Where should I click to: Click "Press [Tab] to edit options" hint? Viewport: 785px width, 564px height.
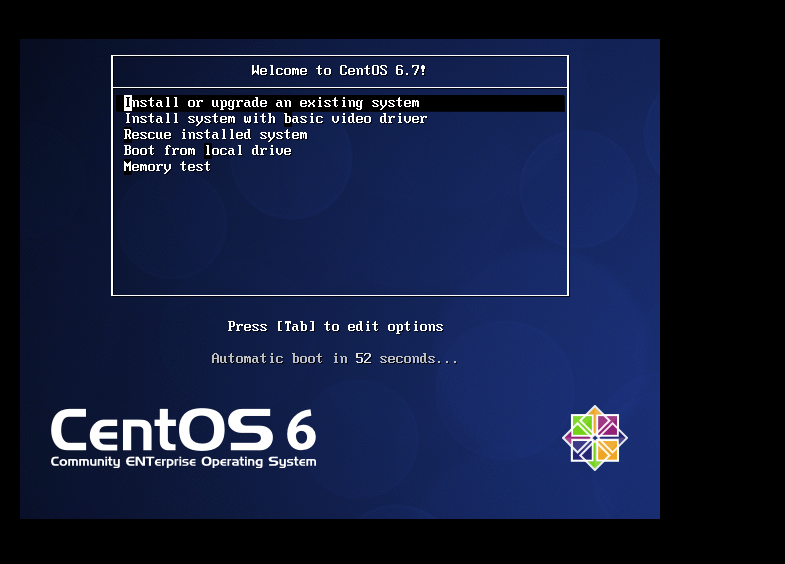coord(335,327)
